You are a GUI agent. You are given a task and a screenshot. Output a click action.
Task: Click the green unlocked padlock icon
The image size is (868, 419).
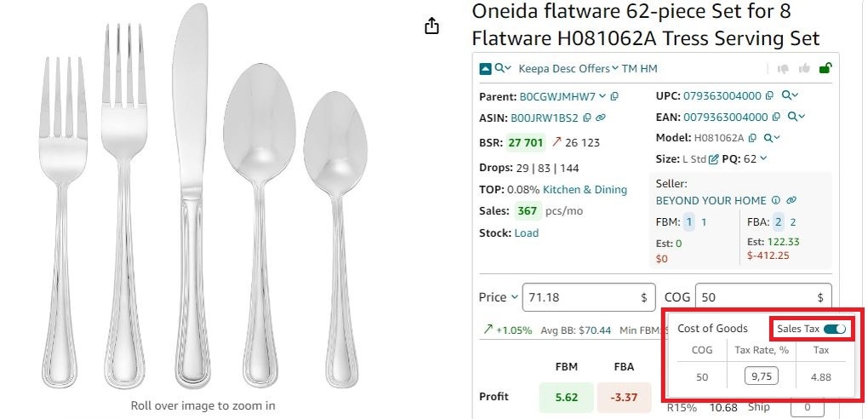point(825,68)
